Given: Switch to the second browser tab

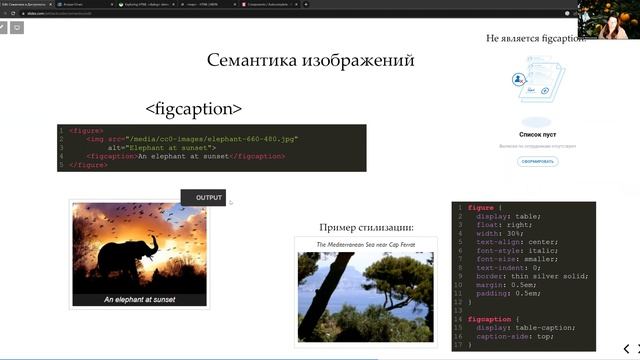Looking at the screenshot, I should (85, 4).
